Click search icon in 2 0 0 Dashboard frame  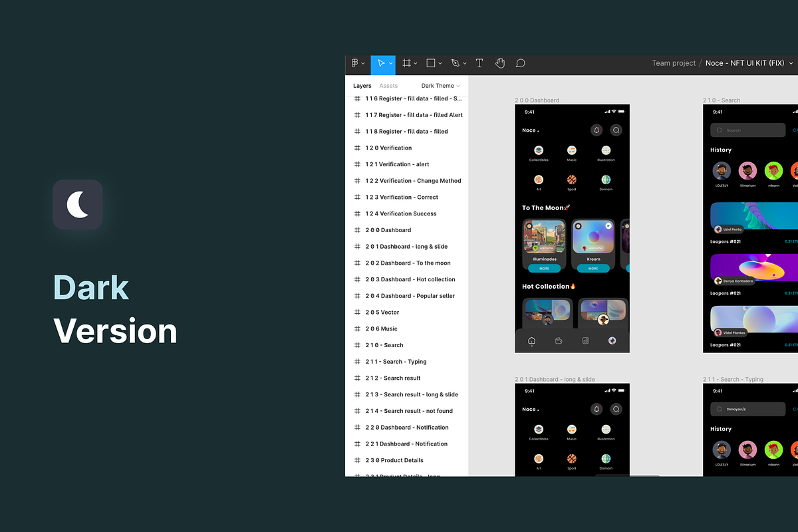pos(616,130)
